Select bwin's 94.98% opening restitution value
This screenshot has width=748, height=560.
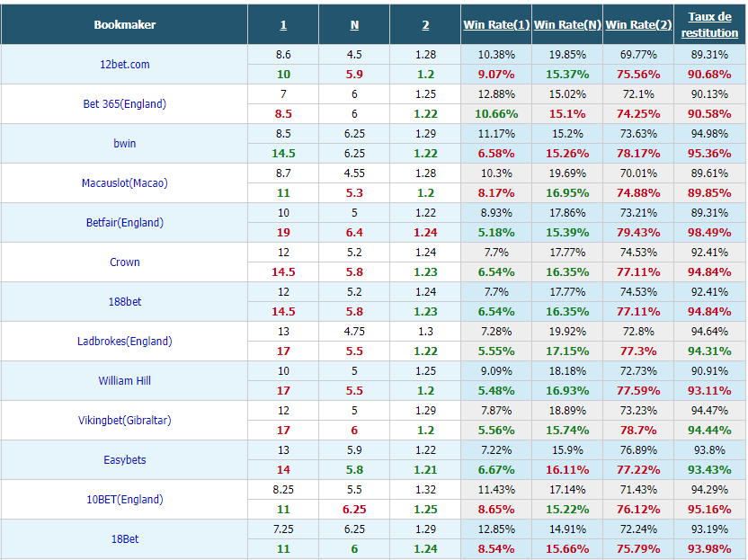709,134
